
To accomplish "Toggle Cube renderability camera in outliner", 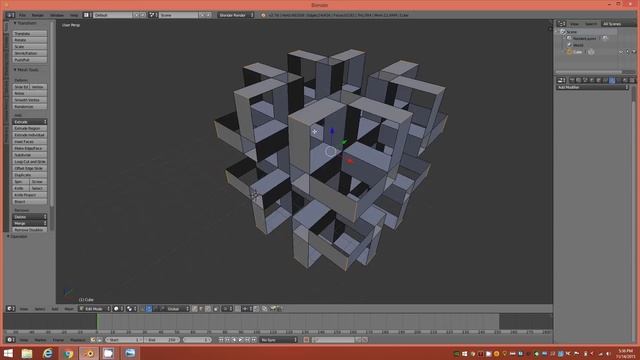I will [x=634, y=52].
